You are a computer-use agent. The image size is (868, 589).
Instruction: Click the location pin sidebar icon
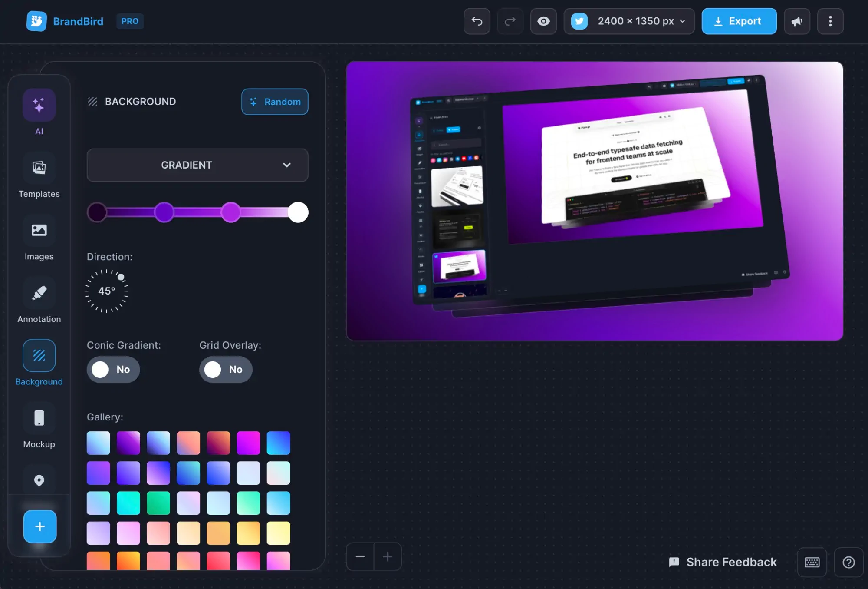(39, 480)
